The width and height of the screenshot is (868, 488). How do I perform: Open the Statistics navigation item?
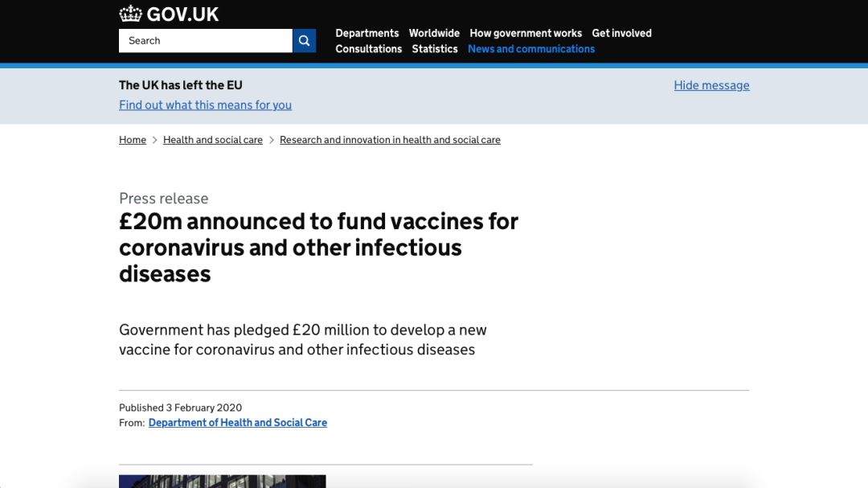click(435, 49)
